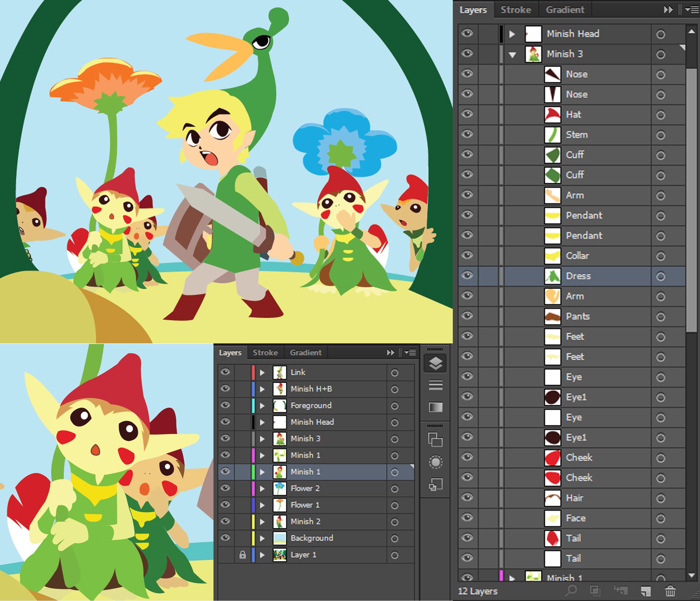Toggle visibility of the Face sublayer
Viewport: 700px width, 601px height.
467,518
